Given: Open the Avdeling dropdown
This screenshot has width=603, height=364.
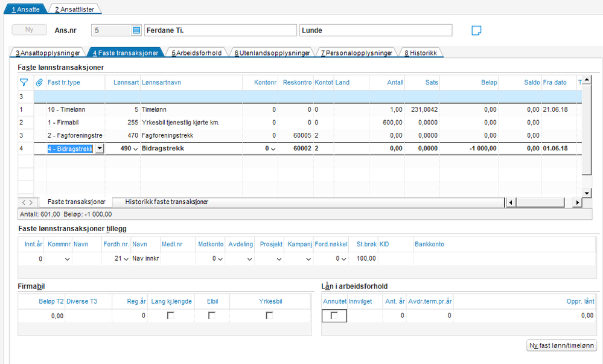Looking at the screenshot, I should click(x=249, y=259).
